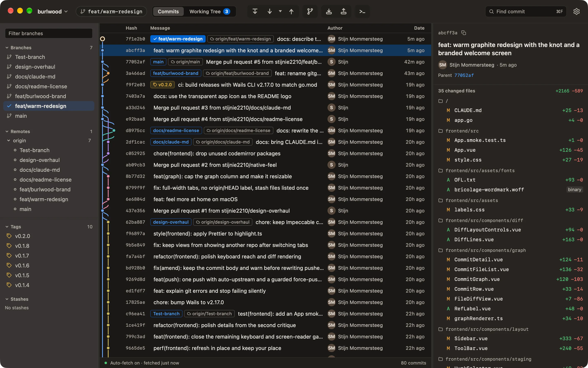Click the v0.1.8 tag icon in sidebar
This screenshot has height=368, width=588.
pos(9,246)
